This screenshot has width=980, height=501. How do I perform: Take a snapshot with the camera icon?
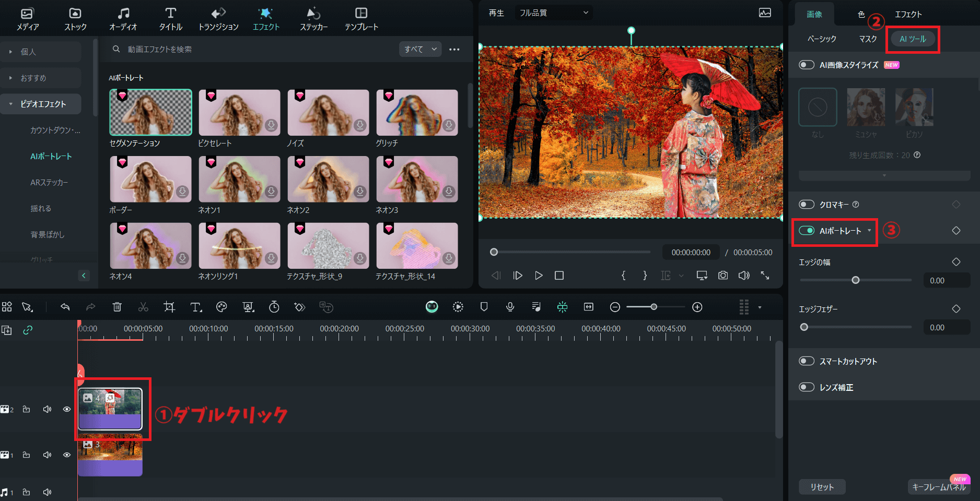coord(723,276)
